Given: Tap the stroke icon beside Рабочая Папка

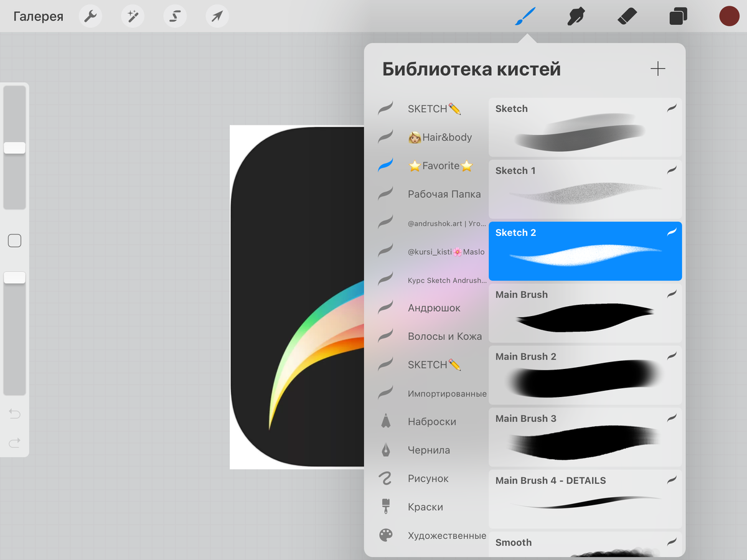Looking at the screenshot, I should coord(386,194).
